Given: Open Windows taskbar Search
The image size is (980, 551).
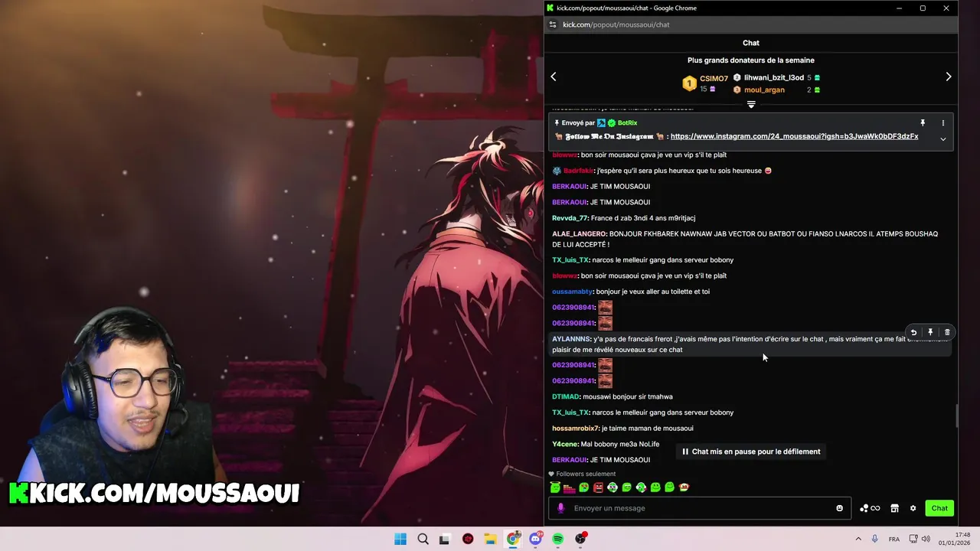Looking at the screenshot, I should 423,539.
